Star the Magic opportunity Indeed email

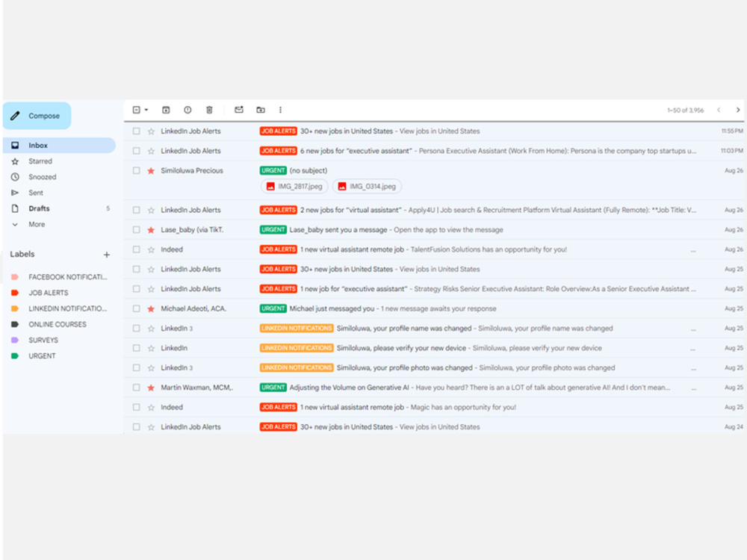click(x=151, y=407)
